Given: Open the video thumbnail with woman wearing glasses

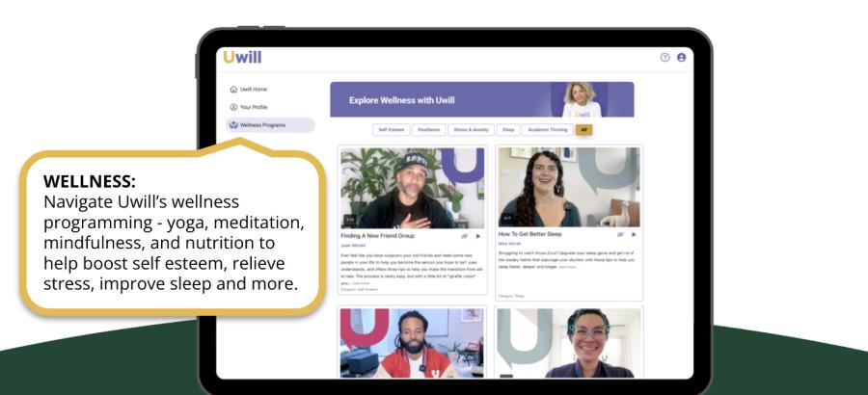Looking at the screenshot, I should click(x=569, y=343).
